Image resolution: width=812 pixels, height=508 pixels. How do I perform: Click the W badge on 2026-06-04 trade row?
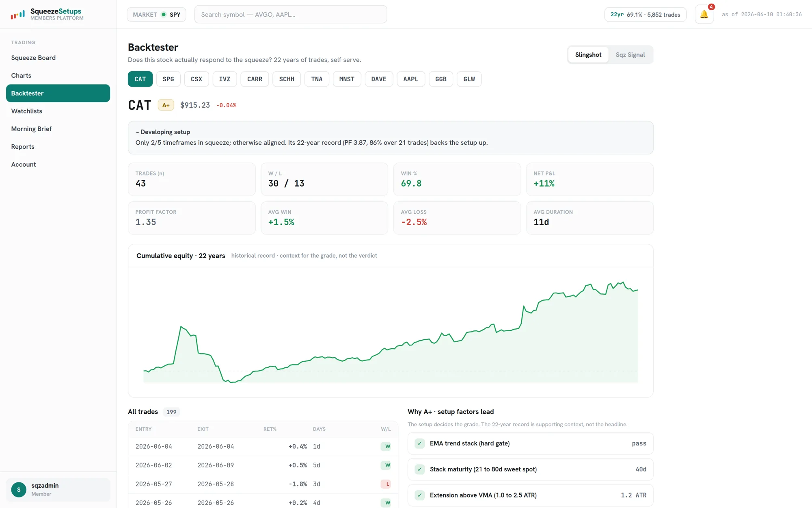386,446
